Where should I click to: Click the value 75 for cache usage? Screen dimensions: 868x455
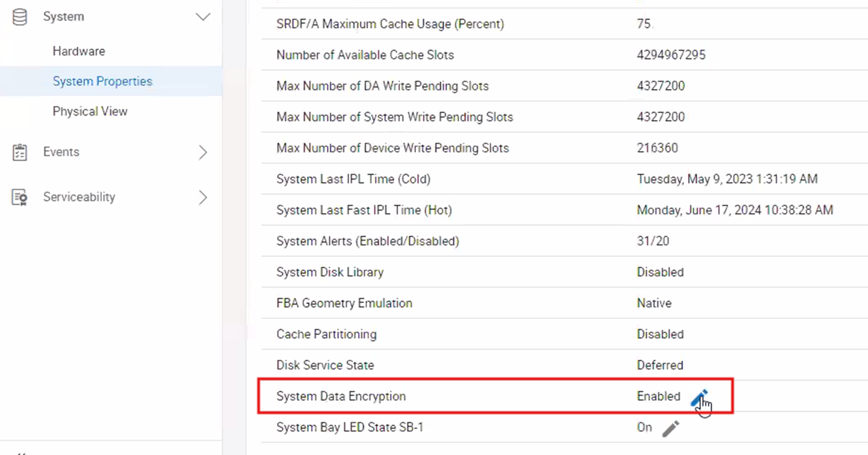(x=643, y=24)
